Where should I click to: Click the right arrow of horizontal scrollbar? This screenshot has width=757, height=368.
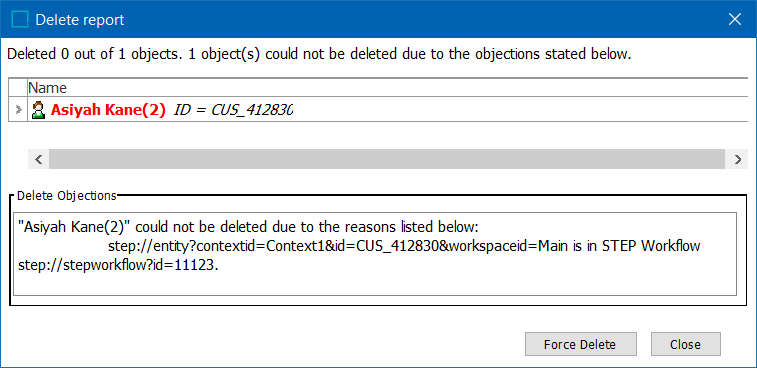point(737,159)
